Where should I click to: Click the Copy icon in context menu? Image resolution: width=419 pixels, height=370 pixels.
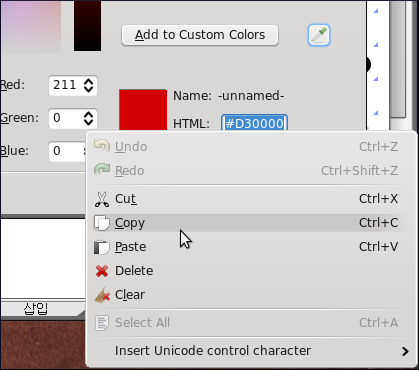pyautogui.click(x=102, y=223)
